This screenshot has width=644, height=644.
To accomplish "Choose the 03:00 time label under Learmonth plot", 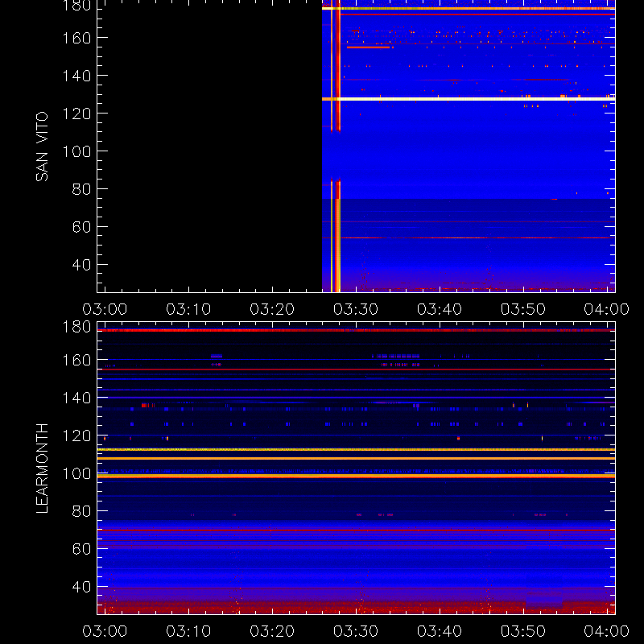I will (x=105, y=631).
